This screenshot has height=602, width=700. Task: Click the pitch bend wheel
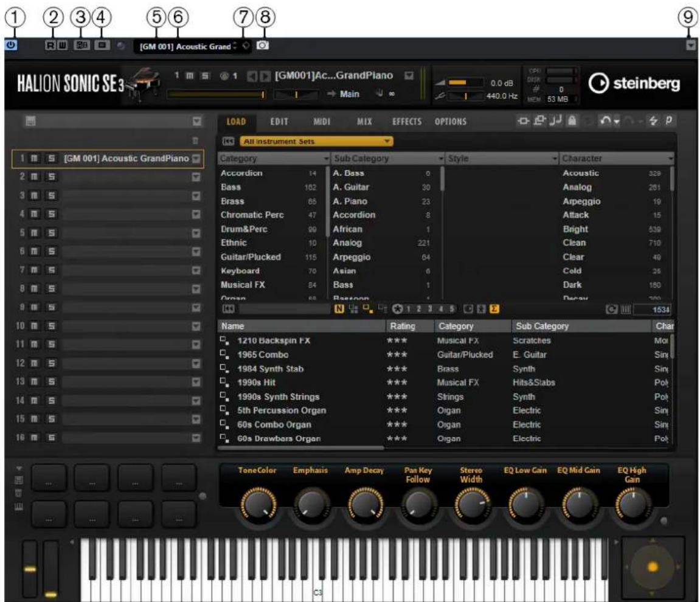click(x=30, y=569)
